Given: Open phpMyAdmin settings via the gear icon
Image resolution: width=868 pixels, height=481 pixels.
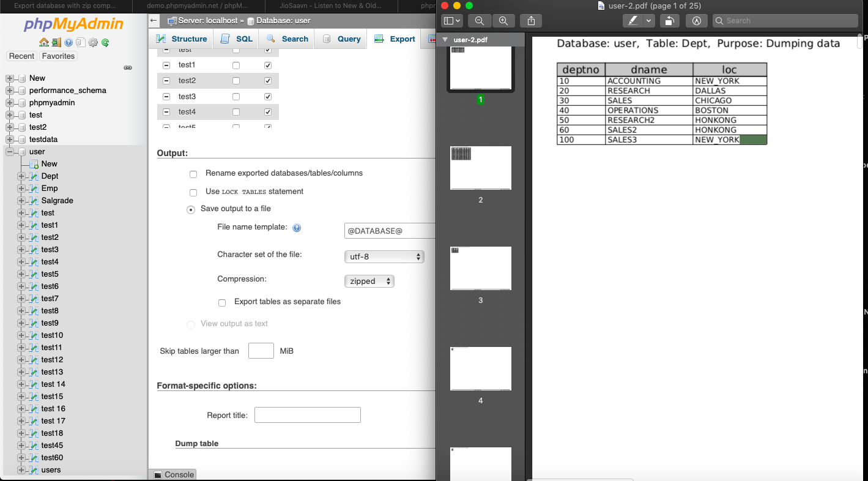Looking at the screenshot, I should tap(92, 42).
